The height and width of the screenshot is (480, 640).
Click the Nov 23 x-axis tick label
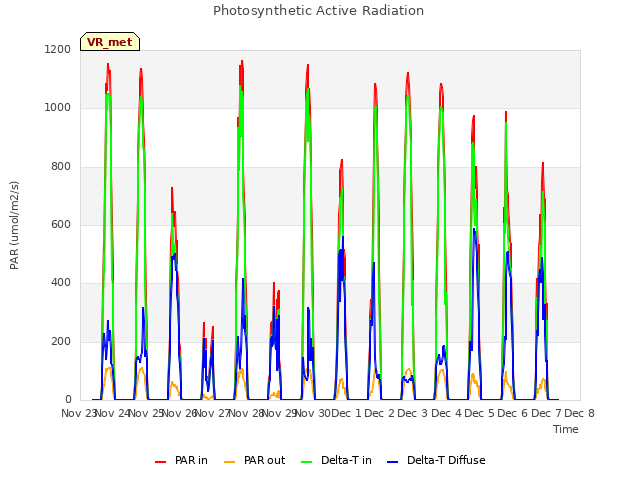point(79,413)
